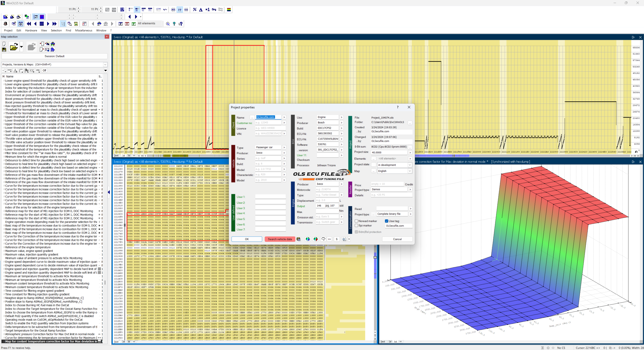This screenshot has height=350, width=644.
Task: Open black triangle menu in Map selection filter bar
Action: pos(106,70)
